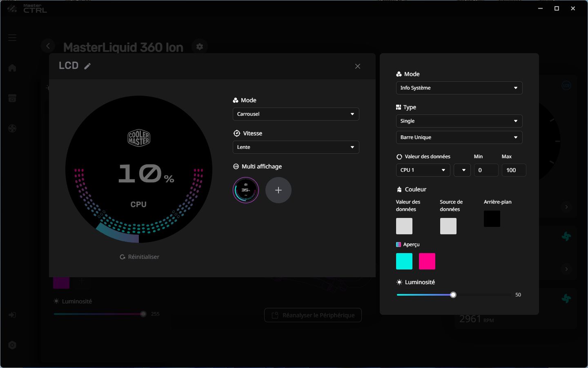Open the fan globe icon in sidebar
588x368 pixels.
(12, 129)
